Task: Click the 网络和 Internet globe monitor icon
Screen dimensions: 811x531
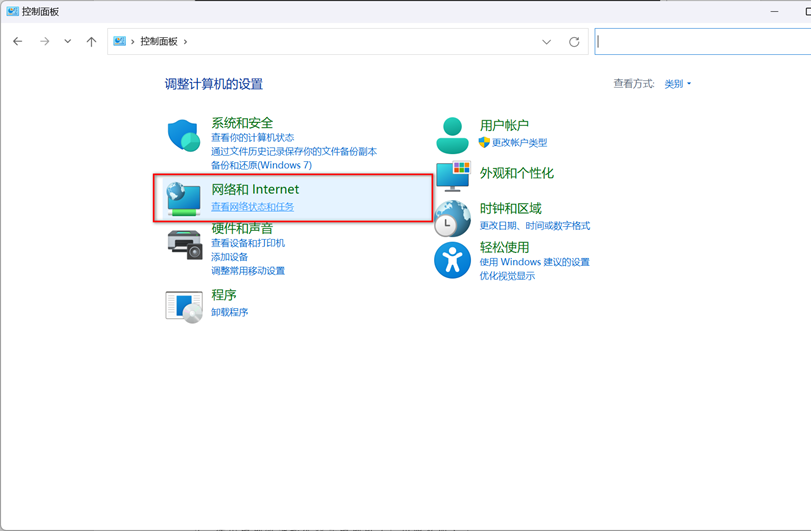Action: click(184, 199)
